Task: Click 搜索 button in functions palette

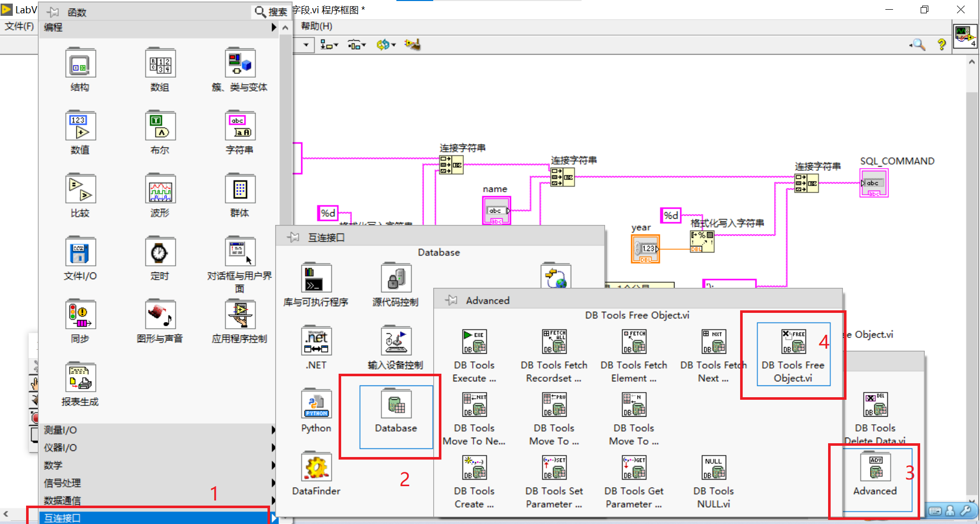Action: (272, 12)
